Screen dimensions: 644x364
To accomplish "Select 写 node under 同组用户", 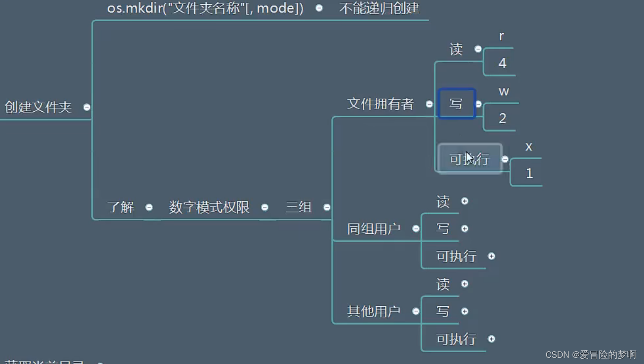I will click(443, 229).
